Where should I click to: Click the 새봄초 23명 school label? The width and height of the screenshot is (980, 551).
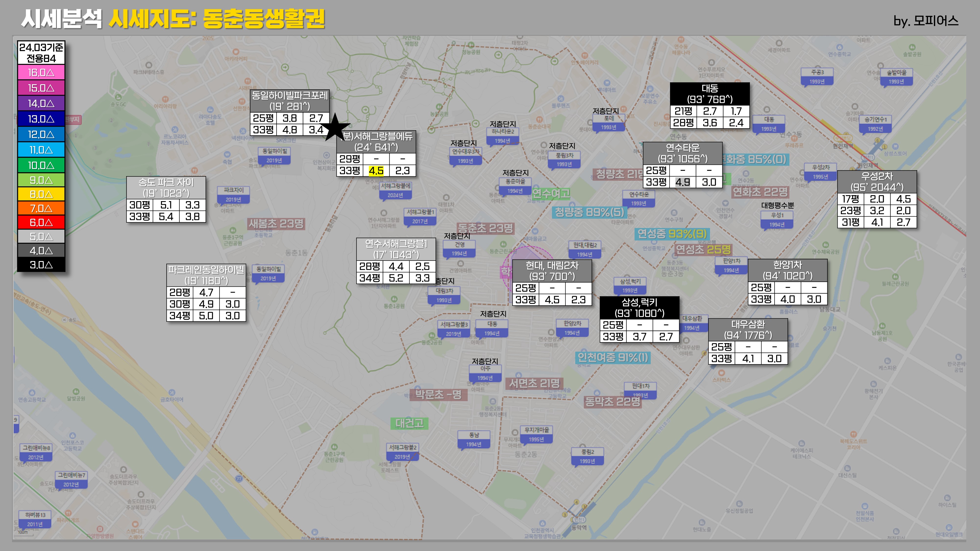coord(276,224)
